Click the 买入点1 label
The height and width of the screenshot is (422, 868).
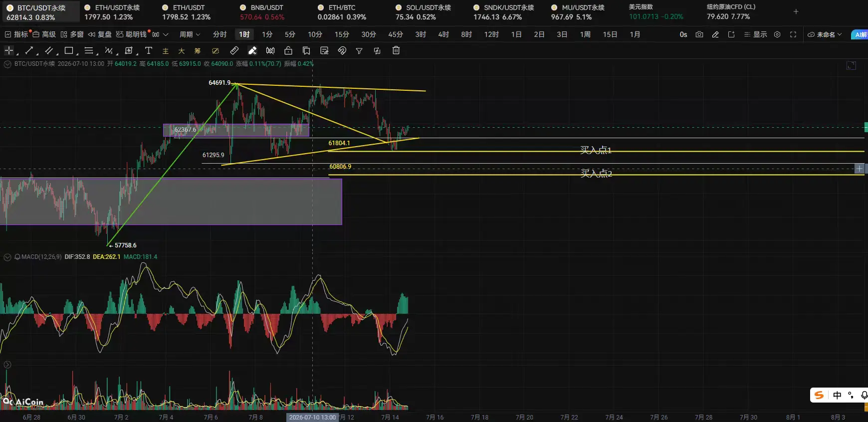pyautogui.click(x=596, y=150)
